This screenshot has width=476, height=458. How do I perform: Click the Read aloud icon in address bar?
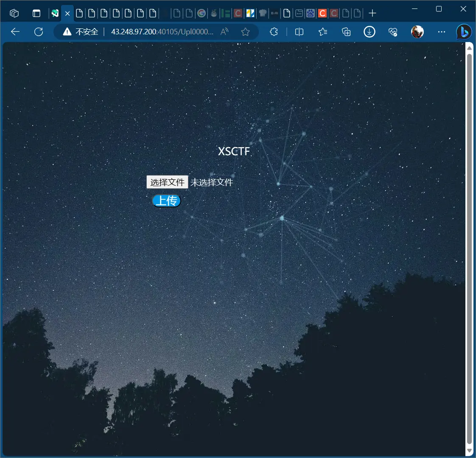coord(225,32)
